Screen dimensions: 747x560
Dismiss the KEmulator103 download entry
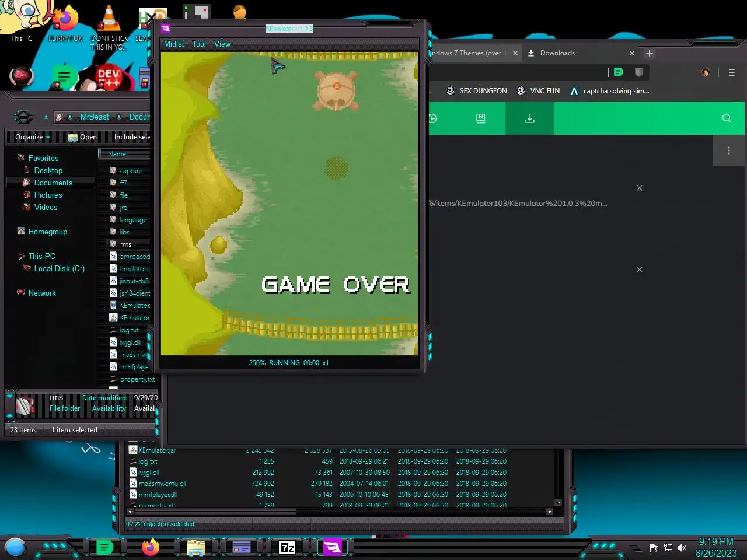click(x=640, y=188)
